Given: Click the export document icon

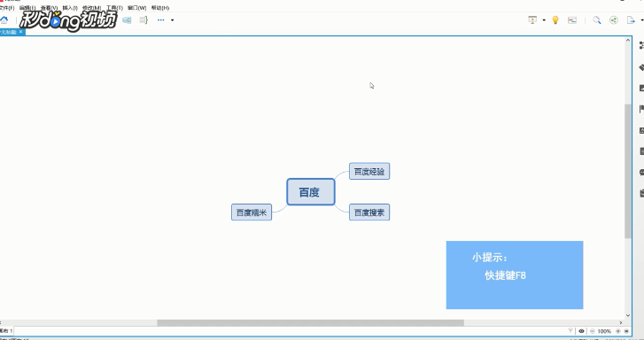Looking at the screenshot, I should click(631, 20).
